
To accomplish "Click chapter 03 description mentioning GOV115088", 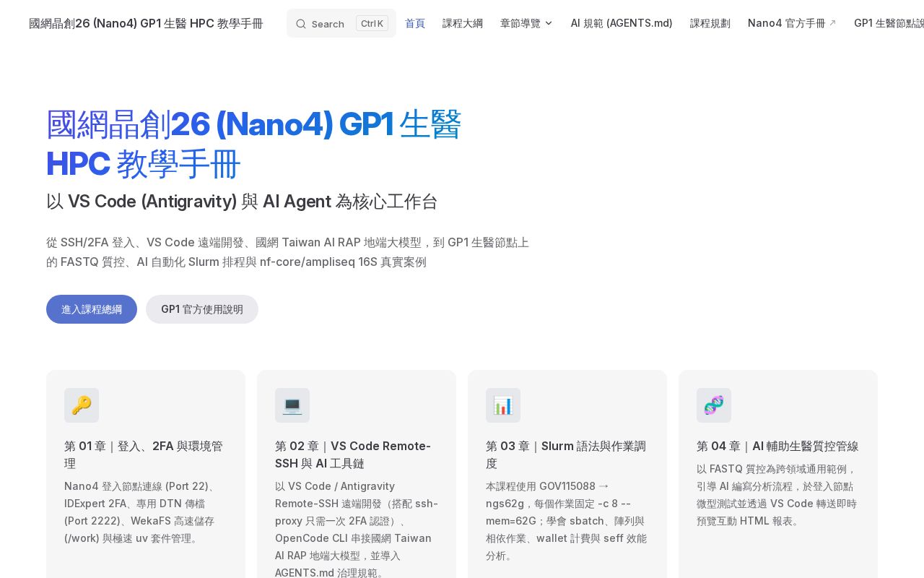I will pos(567,521).
